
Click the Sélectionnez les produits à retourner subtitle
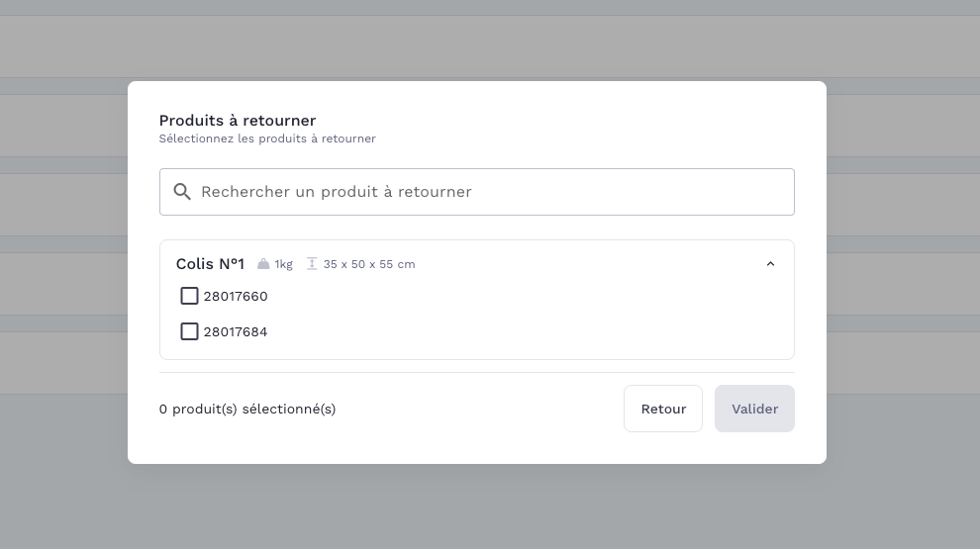[267, 138]
